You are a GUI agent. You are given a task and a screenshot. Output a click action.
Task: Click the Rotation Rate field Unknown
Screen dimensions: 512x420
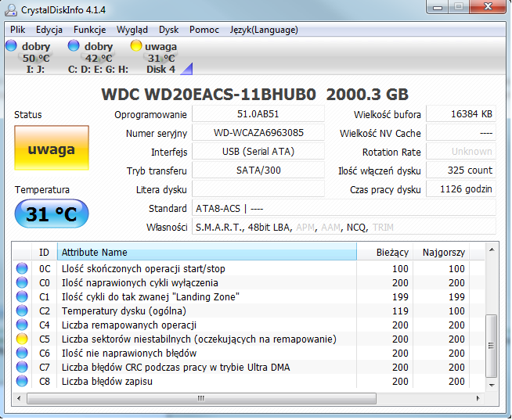461,152
